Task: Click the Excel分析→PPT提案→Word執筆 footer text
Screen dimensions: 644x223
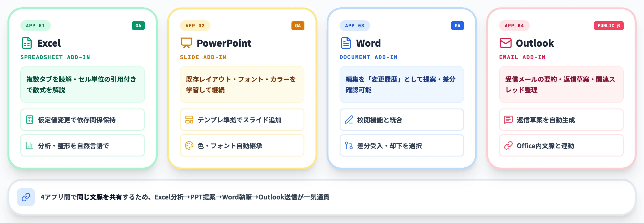Action: 203,197
